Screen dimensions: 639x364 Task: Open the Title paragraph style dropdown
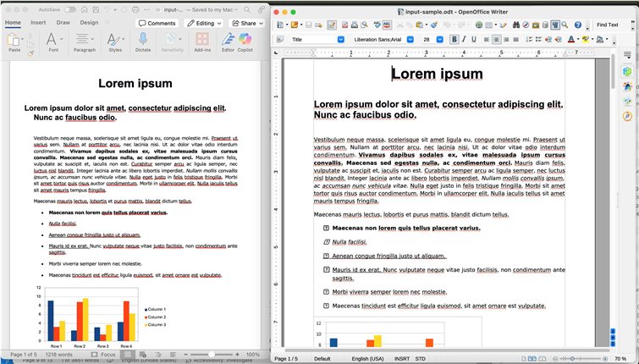[x=341, y=39]
